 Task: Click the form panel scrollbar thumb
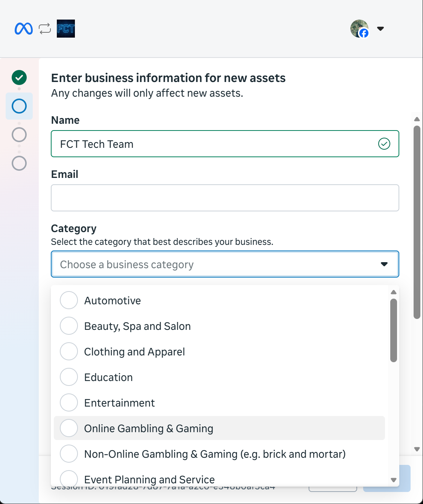point(417,222)
